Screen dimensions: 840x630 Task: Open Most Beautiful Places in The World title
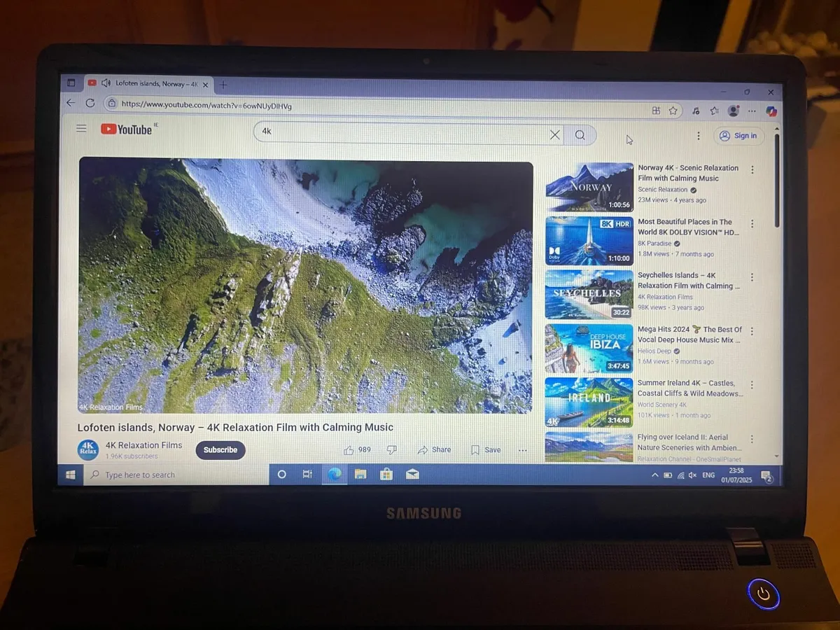click(688, 227)
